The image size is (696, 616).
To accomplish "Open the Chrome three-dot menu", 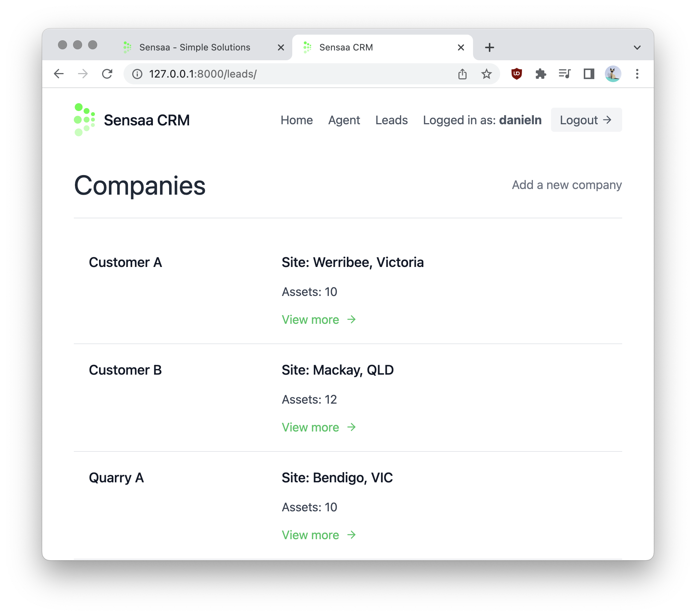I will tap(637, 74).
